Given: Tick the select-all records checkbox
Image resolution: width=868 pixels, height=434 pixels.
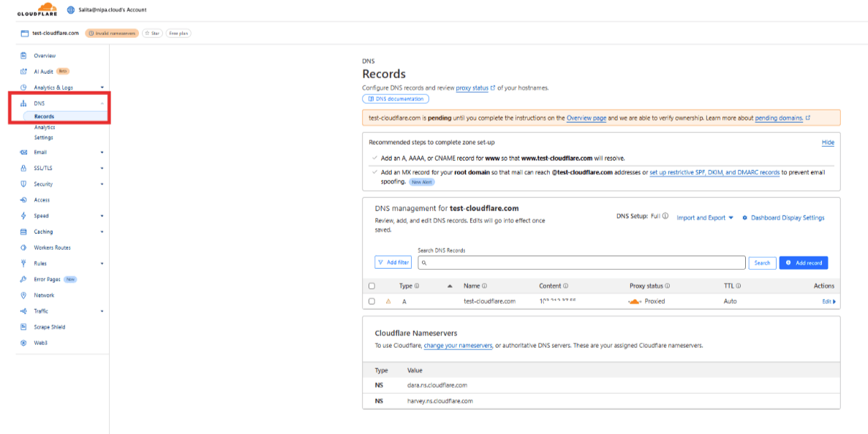Looking at the screenshot, I should coord(372,286).
